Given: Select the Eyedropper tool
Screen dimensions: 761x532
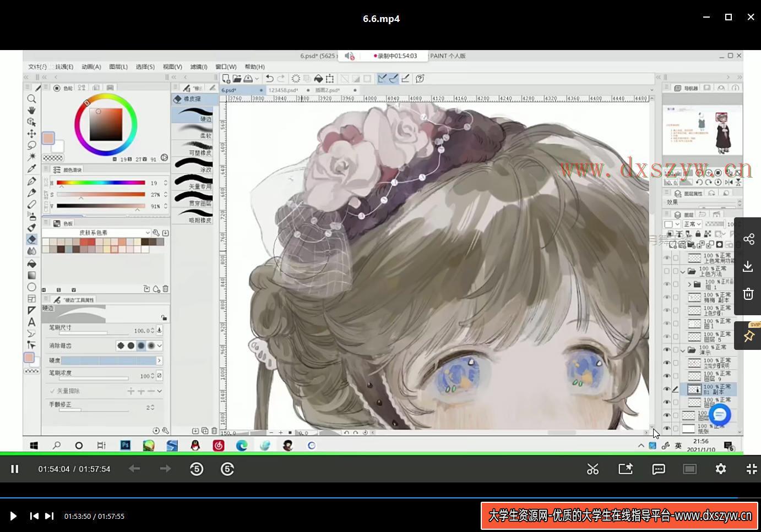Looking at the screenshot, I should coord(31,169).
